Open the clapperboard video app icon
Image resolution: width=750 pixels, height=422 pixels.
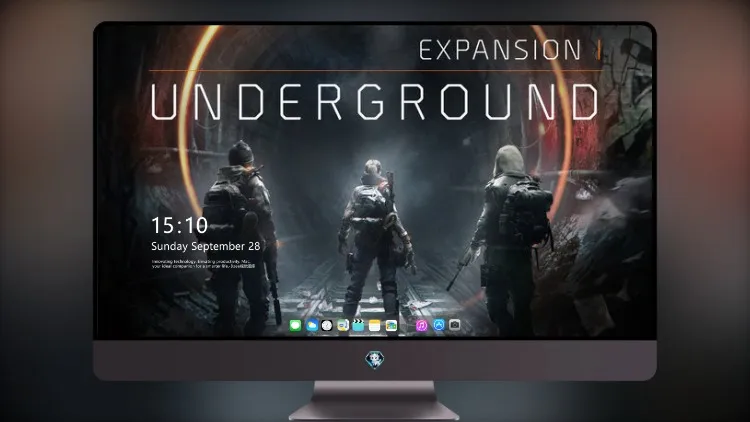click(358, 326)
